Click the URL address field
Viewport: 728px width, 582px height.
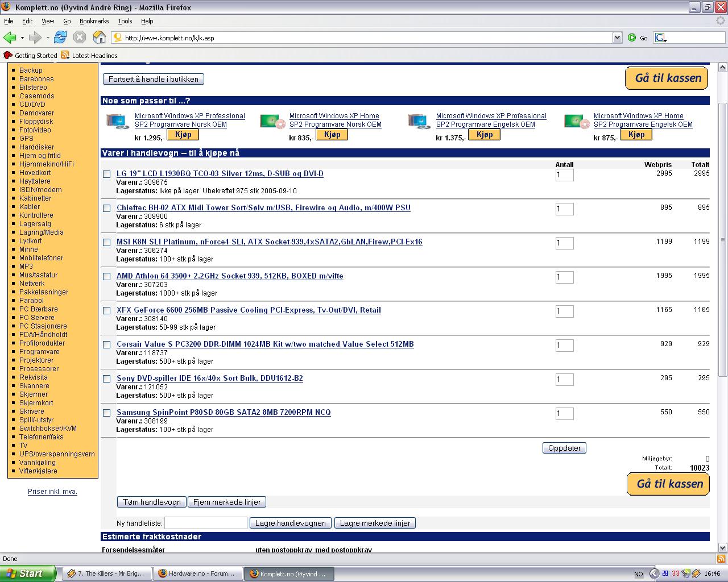[367, 38]
